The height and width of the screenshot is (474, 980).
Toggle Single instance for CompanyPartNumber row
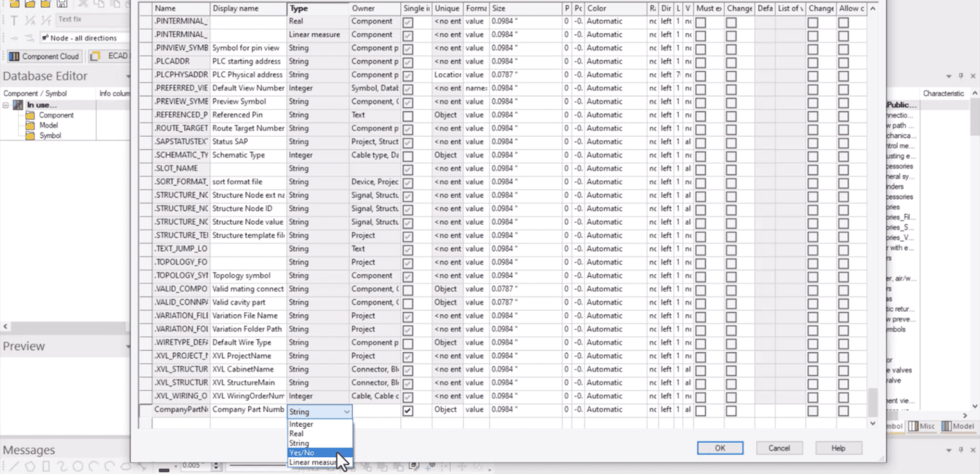point(408,410)
